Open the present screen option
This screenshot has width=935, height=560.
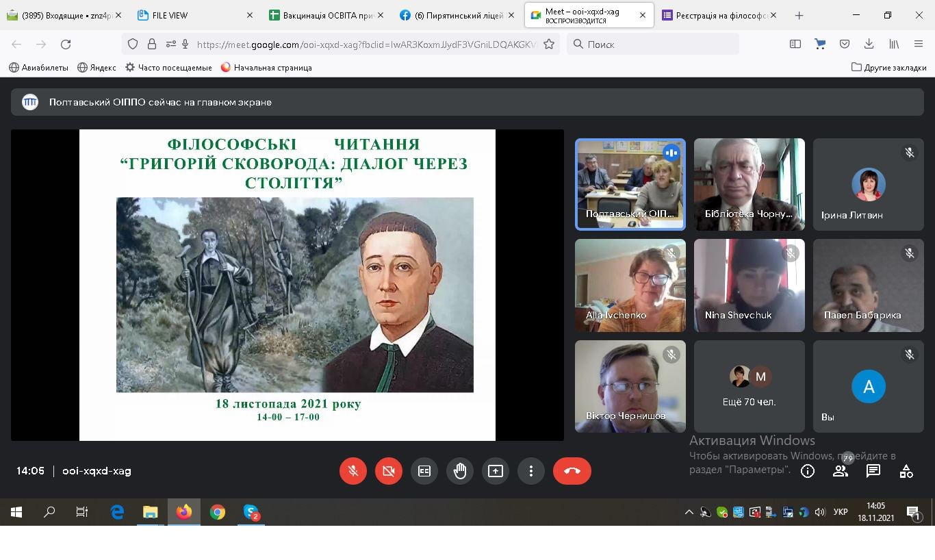click(495, 471)
